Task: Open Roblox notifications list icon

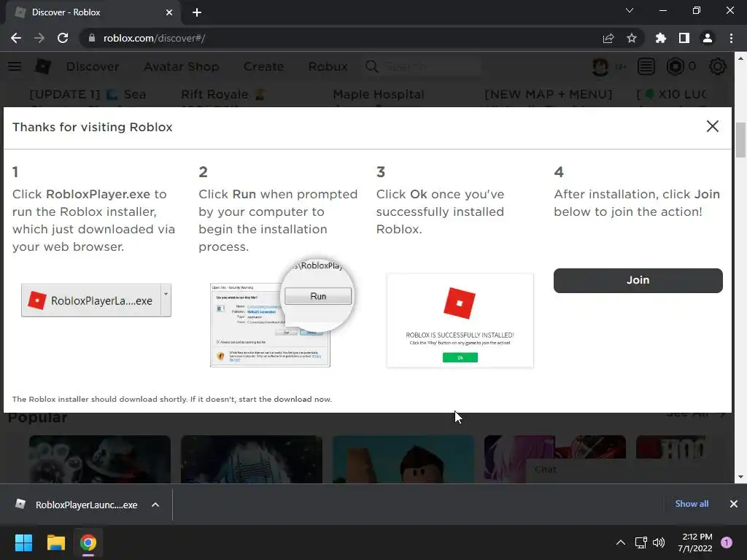Action: click(x=646, y=66)
